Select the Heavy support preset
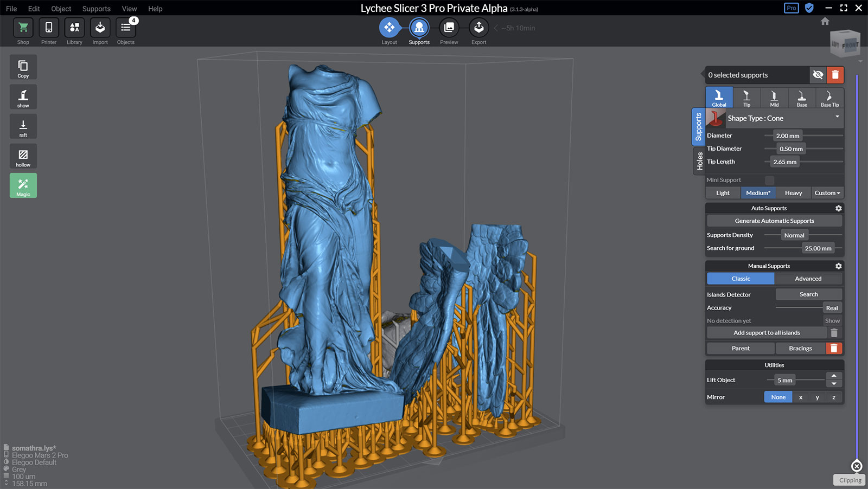The width and height of the screenshot is (868, 489). point(793,193)
